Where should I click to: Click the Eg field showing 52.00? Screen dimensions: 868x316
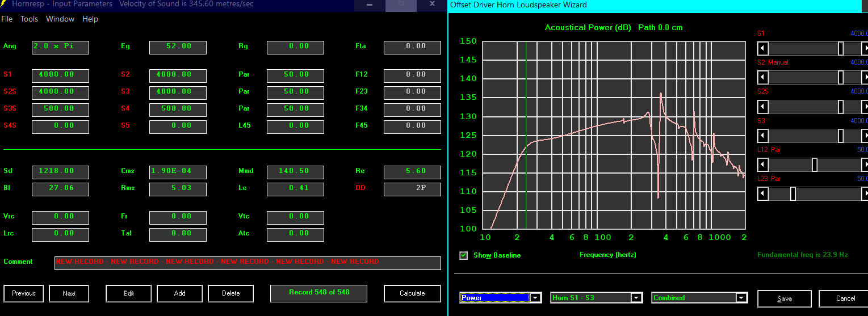pyautogui.click(x=178, y=47)
